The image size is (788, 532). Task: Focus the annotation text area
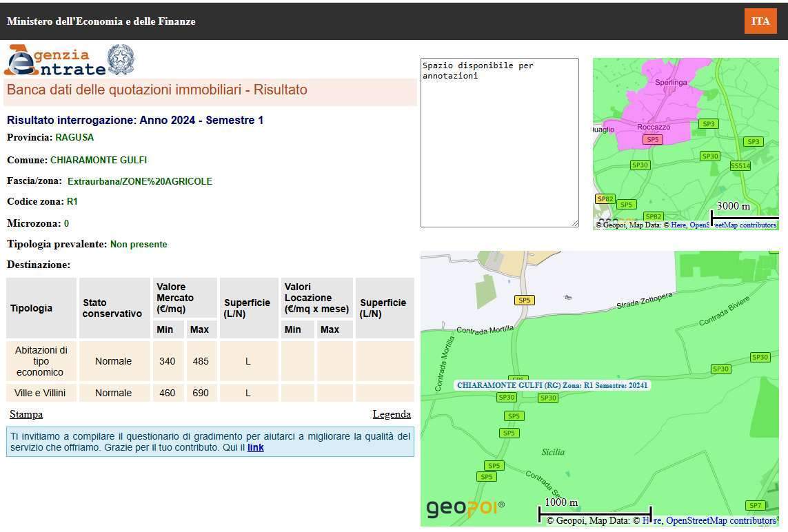(x=499, y=142)
